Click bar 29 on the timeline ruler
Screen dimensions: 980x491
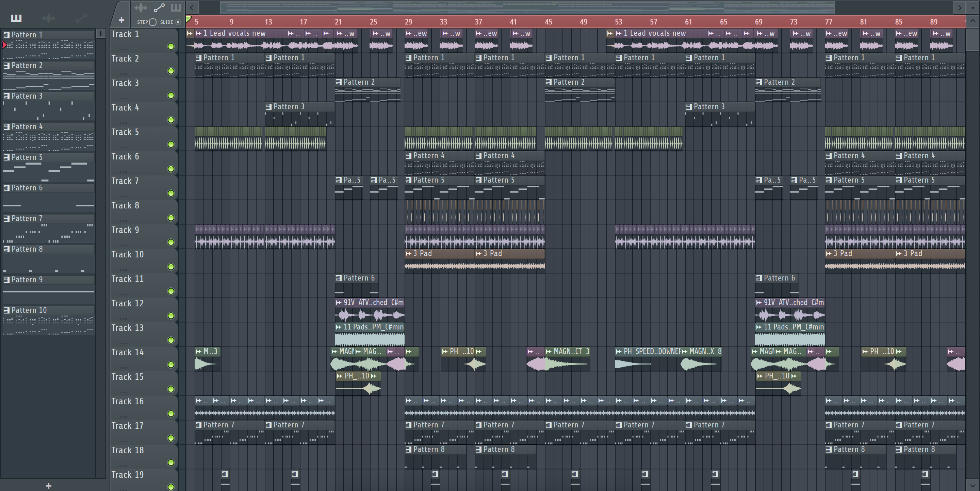coord(408,22)
